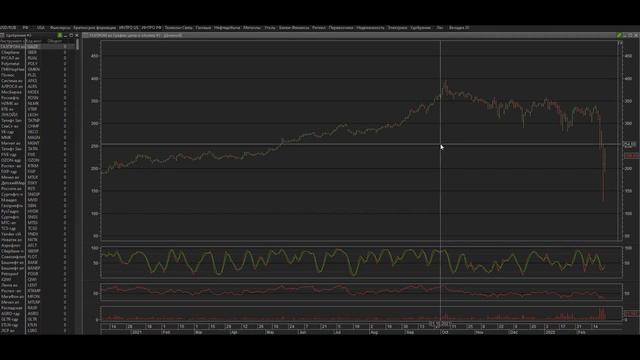Open the Уголь tab
640x360 pixels.
coord(270,28)
